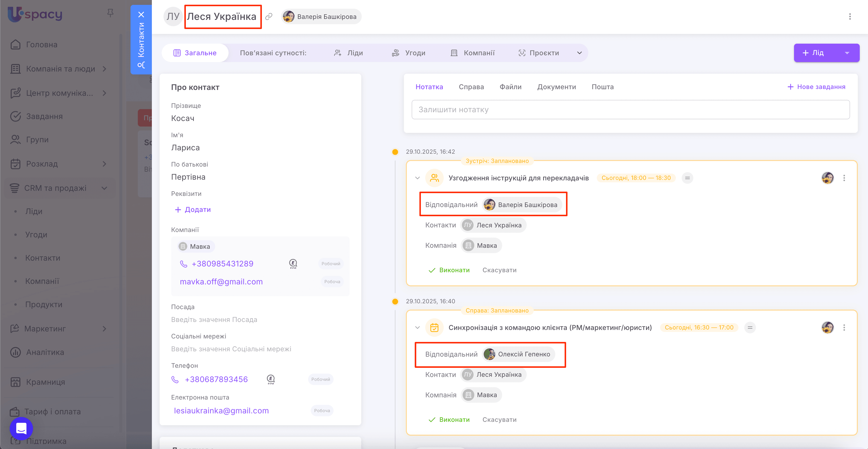This screenshot has width=868, height=449.
Task: Open the Мавка company chip in Про контакт
Action: coord(196,246)
